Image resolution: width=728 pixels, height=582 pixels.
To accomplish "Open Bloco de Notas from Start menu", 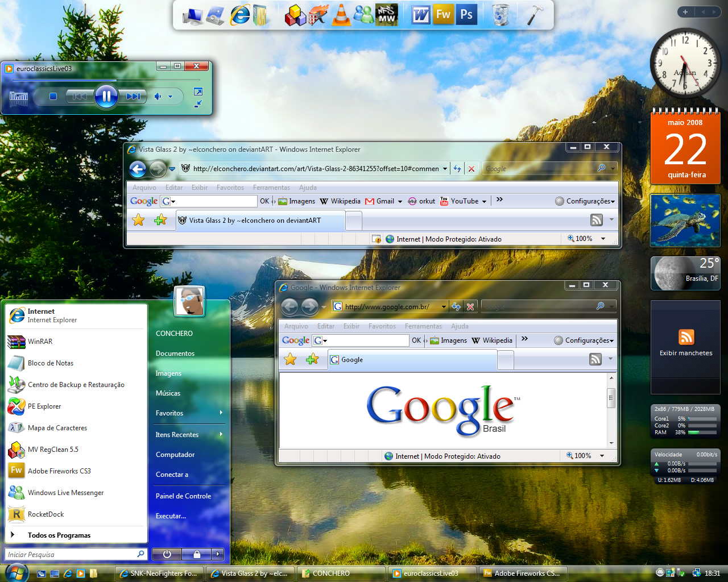I will tap(76, 363).
